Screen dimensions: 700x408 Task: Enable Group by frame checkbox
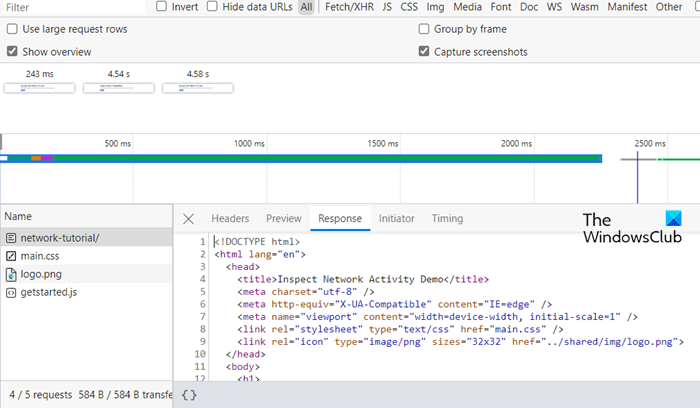(424, 29)
